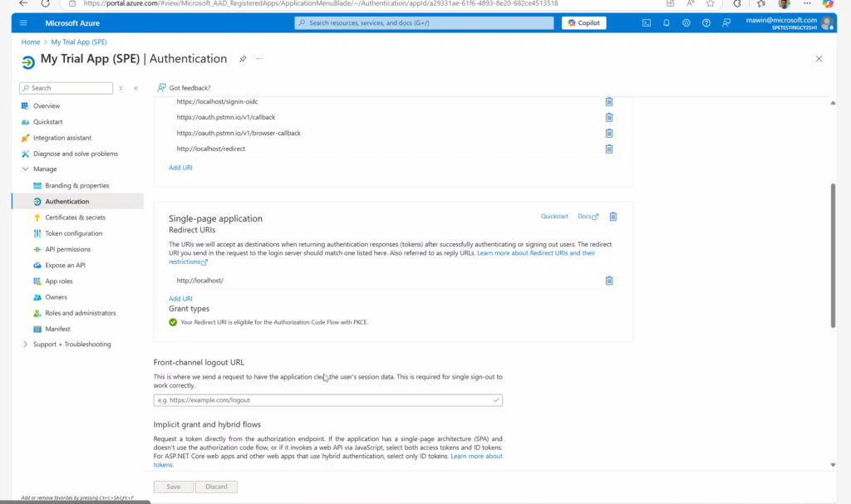Click the scroll-down arrow of the content pane

pyautogui.click(x=833, y=465)
